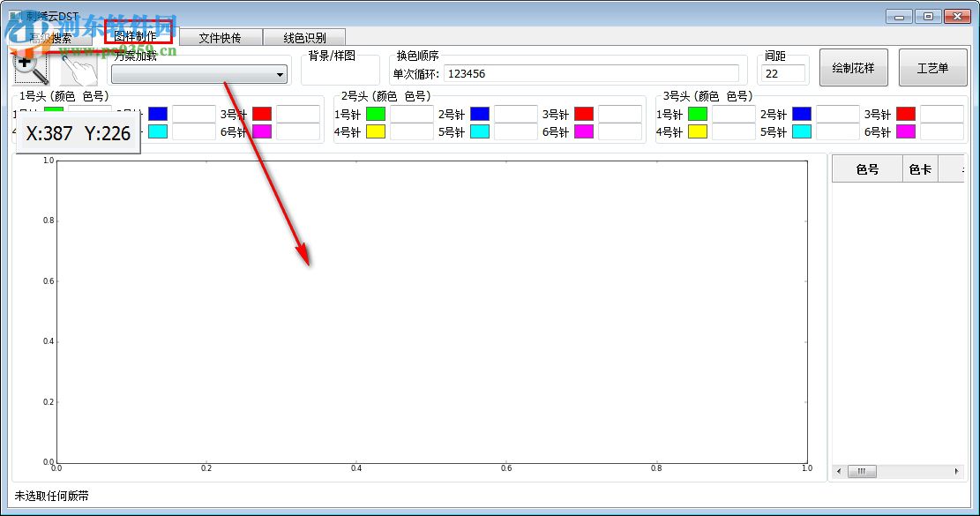Switch to the 文件快传 tab
Screen dimensions: 980x516
click(220, 37)
